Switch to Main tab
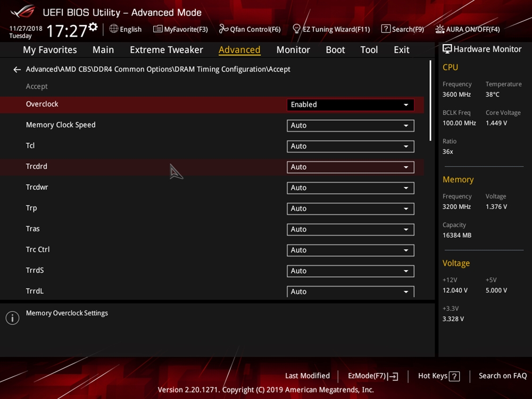Image resolution: width=532 pixels, height=399 pixels. (103, 50)
